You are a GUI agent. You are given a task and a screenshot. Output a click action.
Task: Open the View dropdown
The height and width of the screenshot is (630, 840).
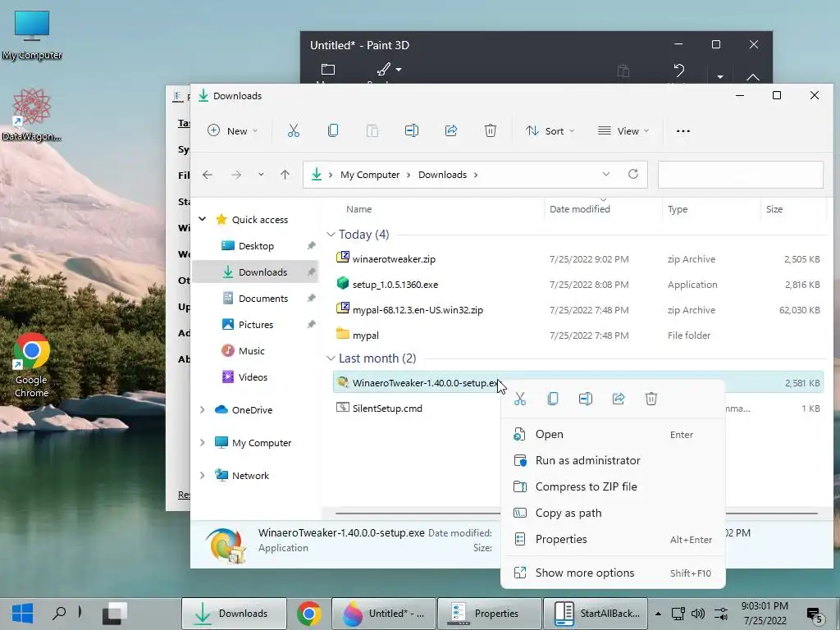[623, 130]
